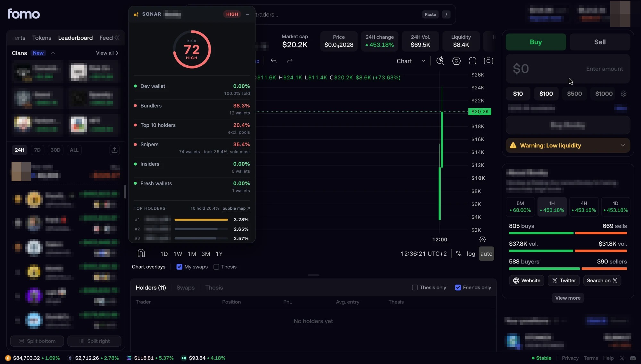This screenshot has width=641, height=364.
Task: Open the bubble map link
Action: click(x=236, y=208)
